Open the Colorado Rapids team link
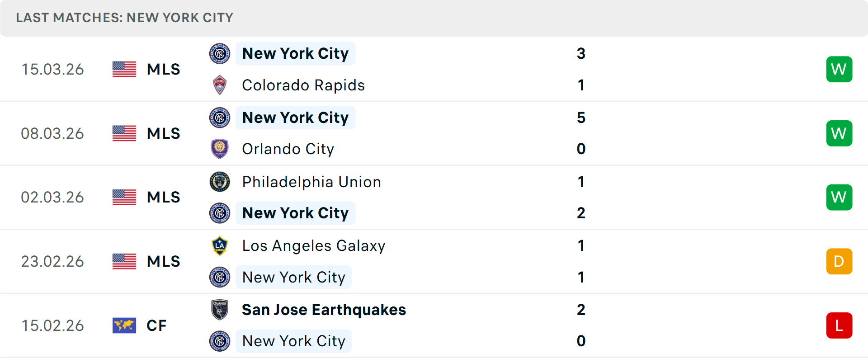The height and width of the screenshot is (358, 868). pyautogui.click(x=303, y=85)
